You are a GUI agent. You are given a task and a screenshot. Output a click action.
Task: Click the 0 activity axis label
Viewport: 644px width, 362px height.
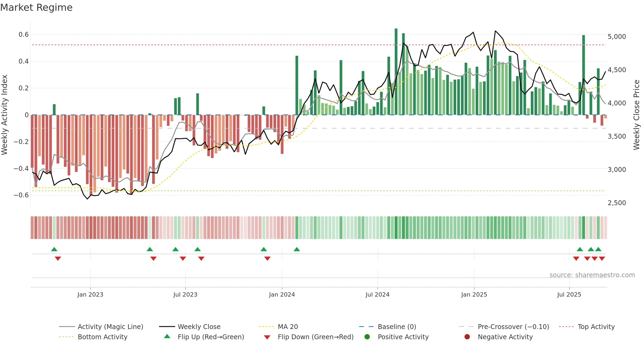[27, 115]
